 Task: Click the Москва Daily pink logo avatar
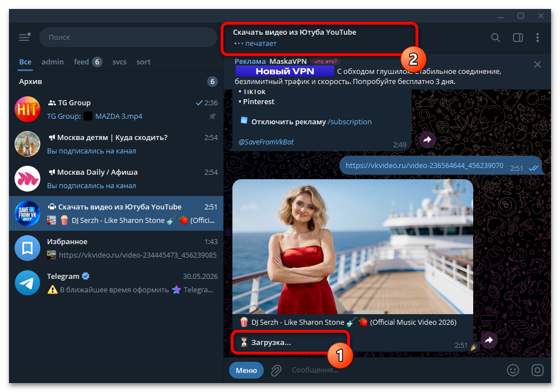27,179
